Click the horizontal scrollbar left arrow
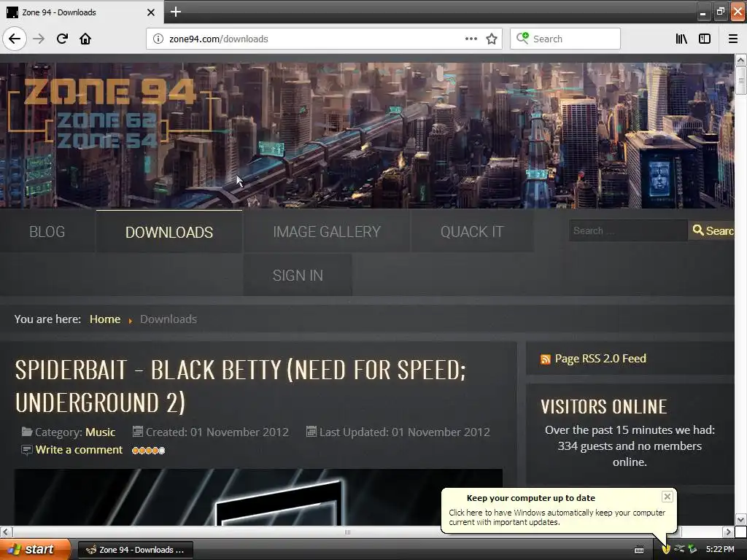This screenshot has height=560, width=747. (x=6, y=532)
